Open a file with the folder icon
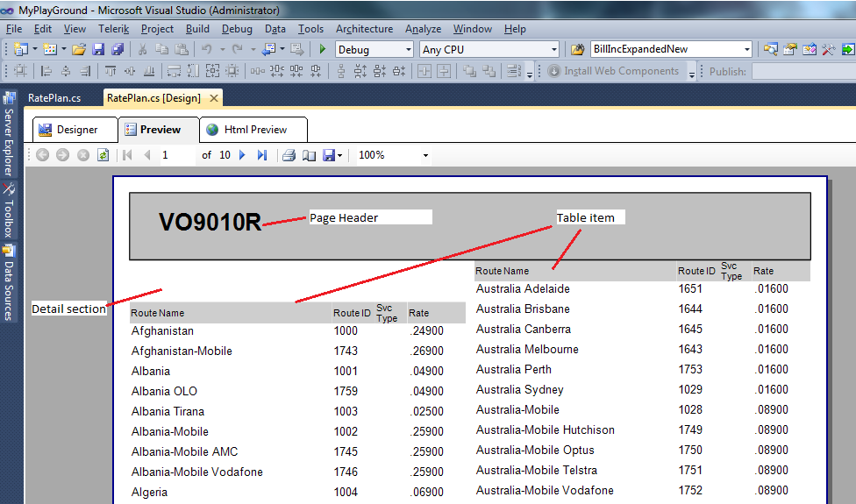Screen dimensions: 856x504 tap(79, 50)
